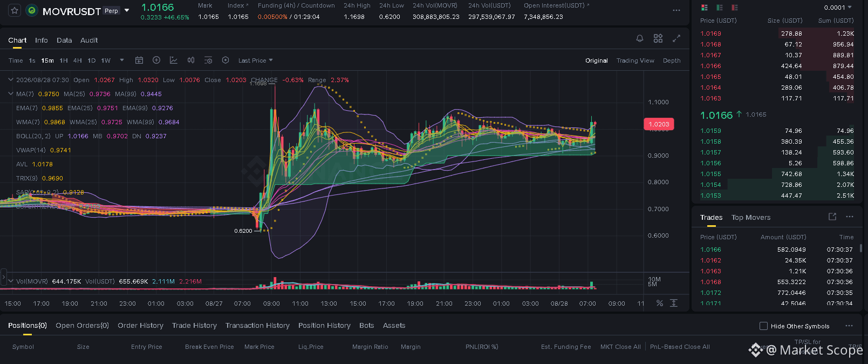Click bid price 1.0159 in order book

[710, 131]
